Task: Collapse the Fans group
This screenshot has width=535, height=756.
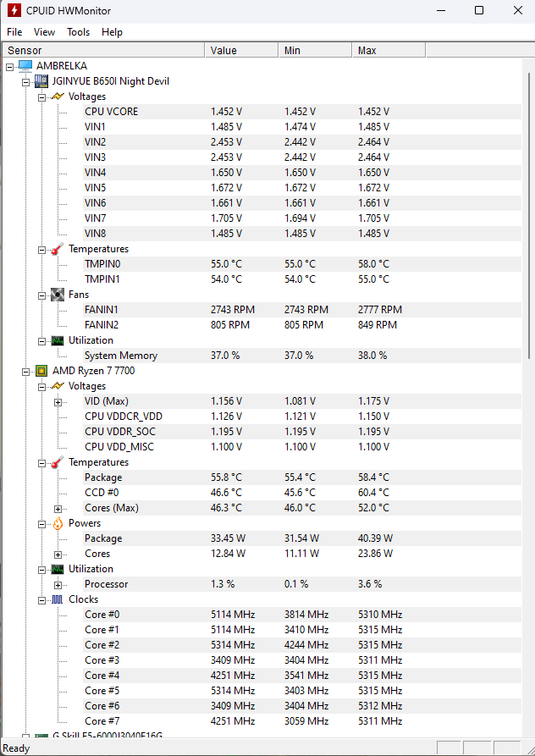Action: click(42, 295)
